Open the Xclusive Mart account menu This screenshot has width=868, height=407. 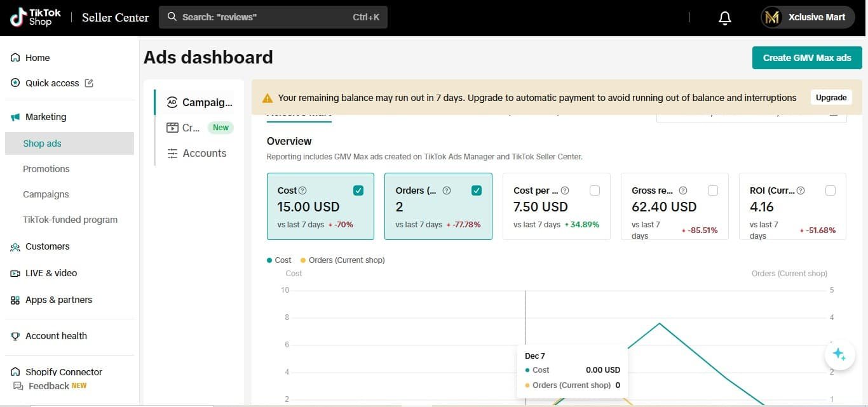809,17
